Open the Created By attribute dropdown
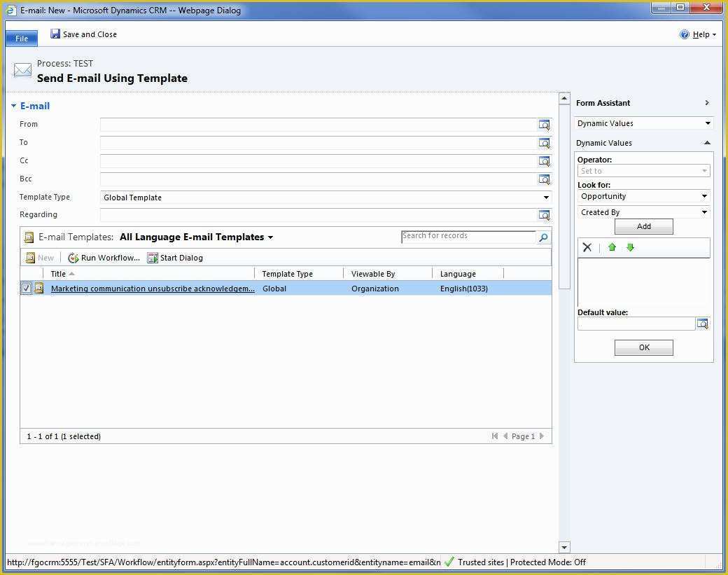 (x=643, y=212)
